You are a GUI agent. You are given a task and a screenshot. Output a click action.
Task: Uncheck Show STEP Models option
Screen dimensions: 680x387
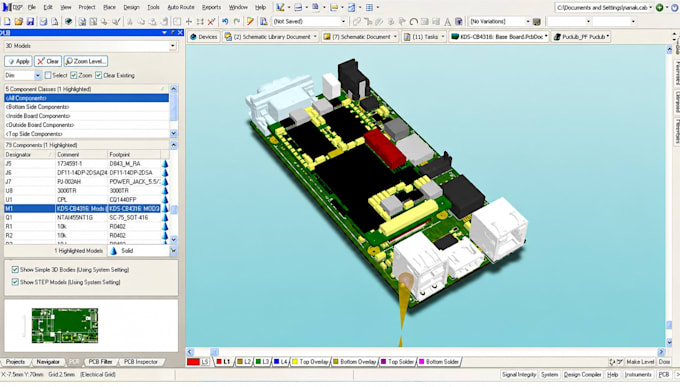(x=15, y=282)
